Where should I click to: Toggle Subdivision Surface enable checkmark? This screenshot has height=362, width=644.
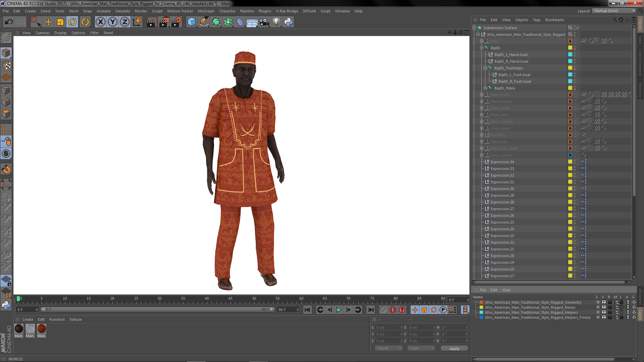coord(578,28)
